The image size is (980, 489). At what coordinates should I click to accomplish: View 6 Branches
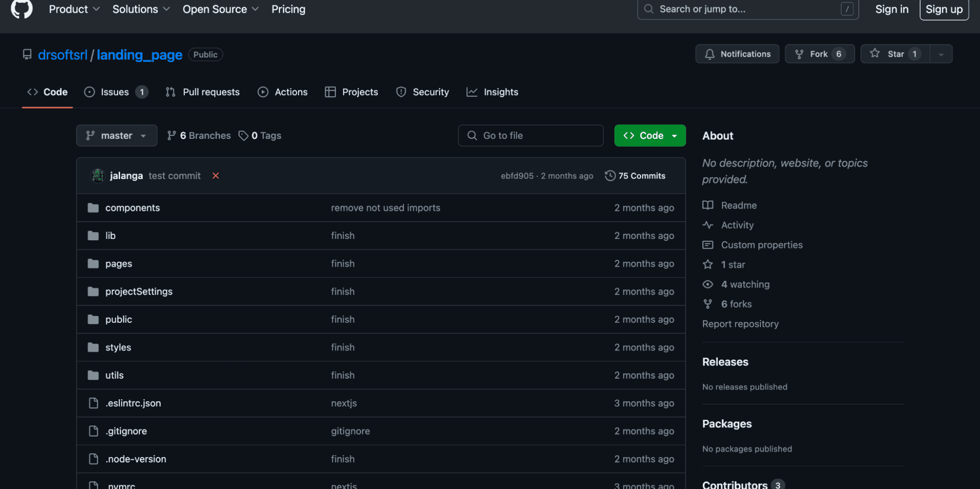click(199, 135)
